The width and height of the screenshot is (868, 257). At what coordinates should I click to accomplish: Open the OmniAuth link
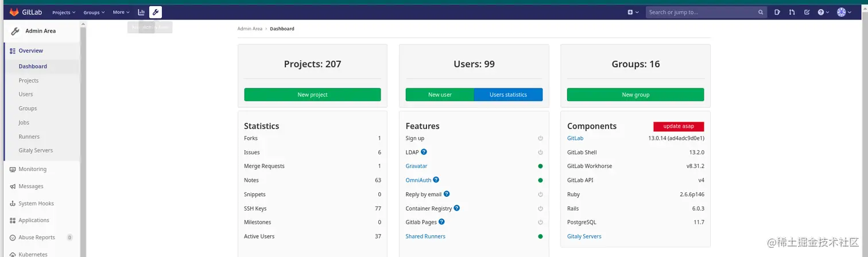[x=418, y=180]
